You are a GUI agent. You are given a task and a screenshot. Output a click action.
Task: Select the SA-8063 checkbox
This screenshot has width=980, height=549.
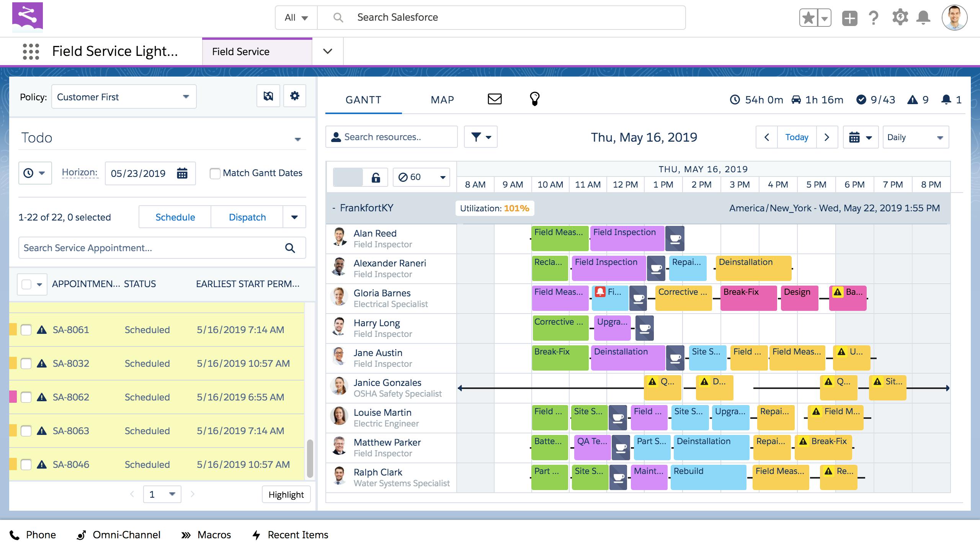(26, 431)
